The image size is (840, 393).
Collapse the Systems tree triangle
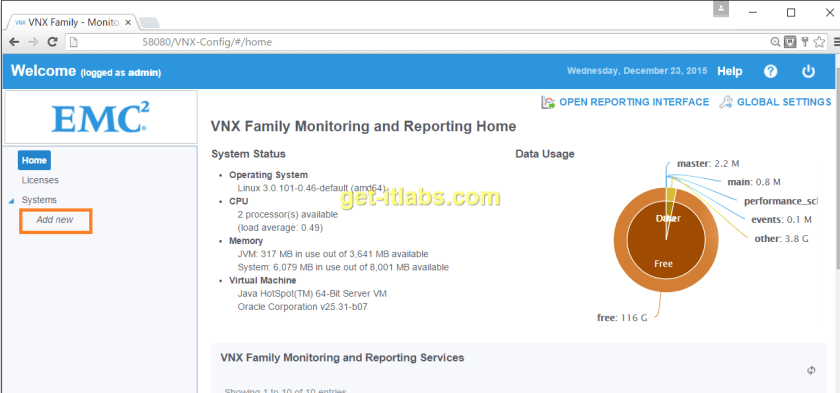[x=11, y=201]
